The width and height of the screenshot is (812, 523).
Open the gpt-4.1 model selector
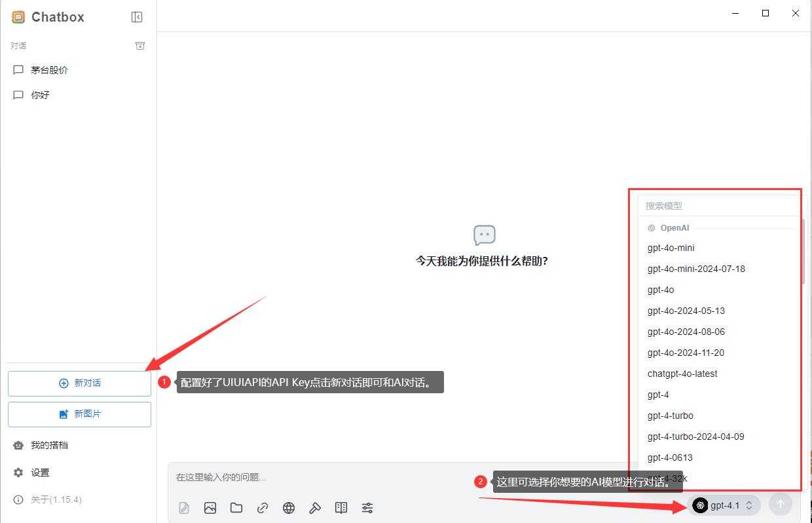pos(724,505)
